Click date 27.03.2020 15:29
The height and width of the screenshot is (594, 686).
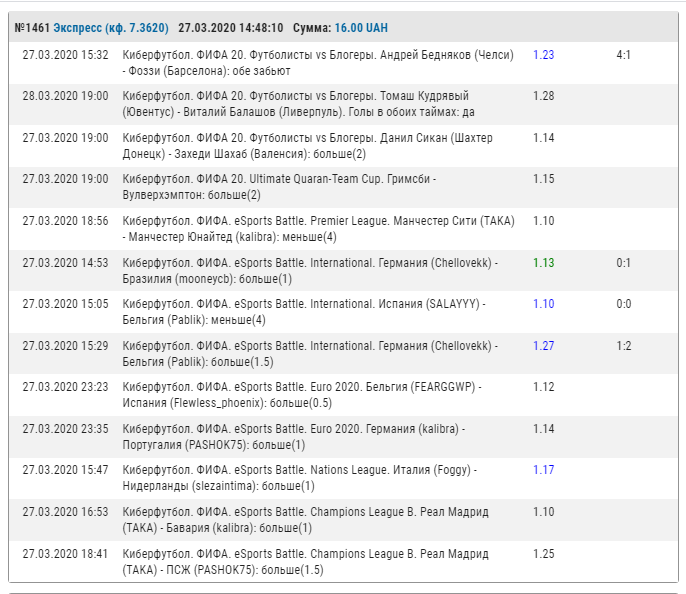(x=65, y=346)
